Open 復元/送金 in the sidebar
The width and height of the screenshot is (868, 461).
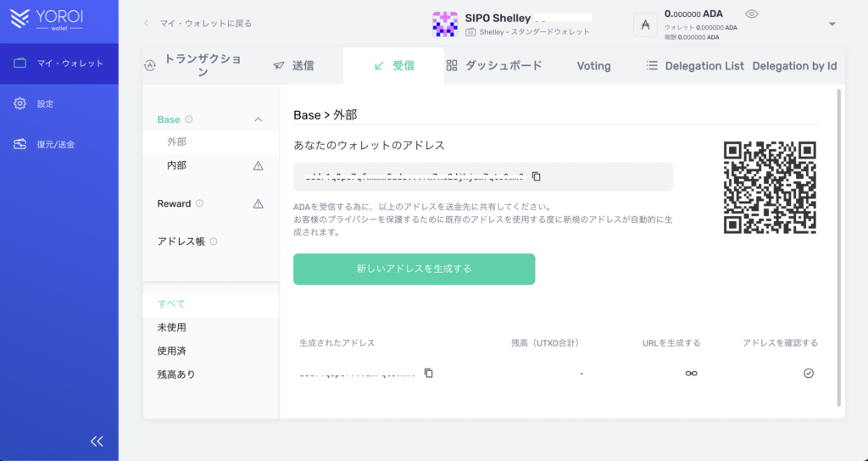[55, 144]
